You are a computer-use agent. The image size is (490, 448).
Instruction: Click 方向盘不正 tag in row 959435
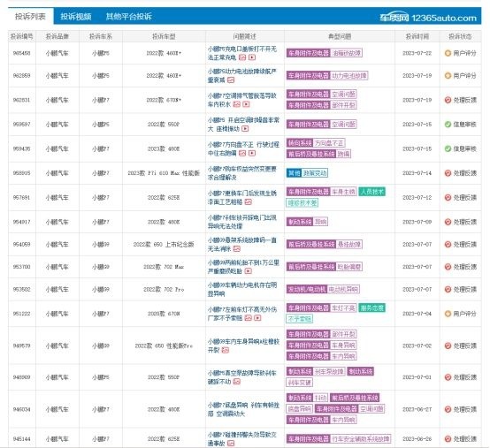(329, 143)
